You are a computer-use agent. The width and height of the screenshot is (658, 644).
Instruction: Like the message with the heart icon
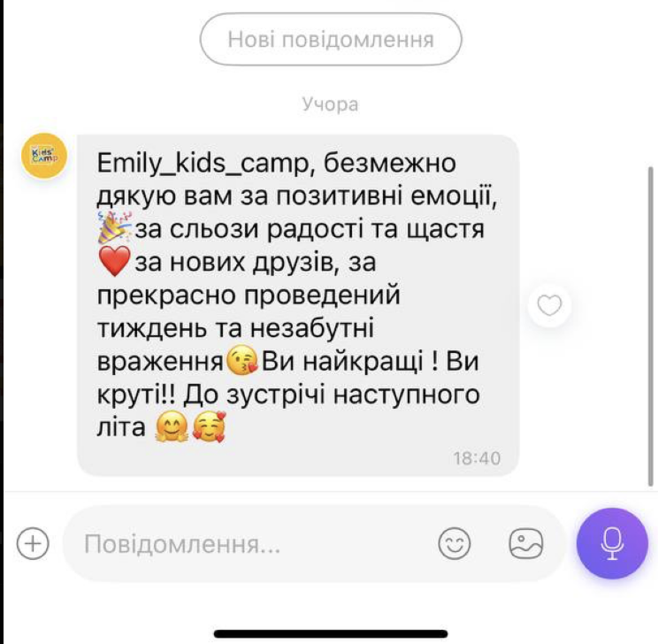pos(549,305)
